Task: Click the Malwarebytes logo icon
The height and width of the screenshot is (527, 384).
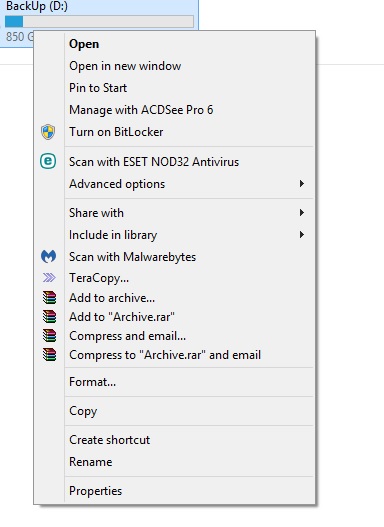Action: pyautogui.click(x=48, y=257)
